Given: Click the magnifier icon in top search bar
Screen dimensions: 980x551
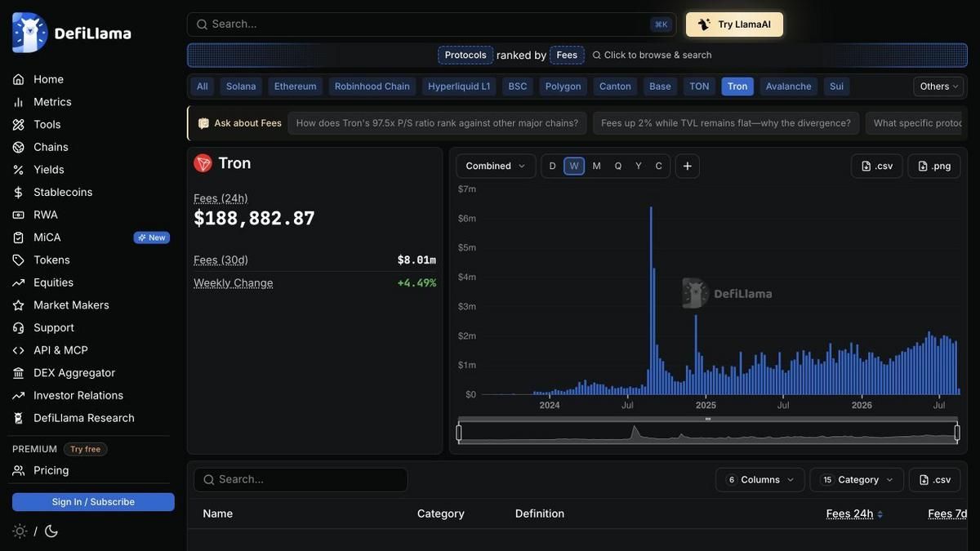Looking at the screenshot, I should pyautogui.click(x=202, y=24).
